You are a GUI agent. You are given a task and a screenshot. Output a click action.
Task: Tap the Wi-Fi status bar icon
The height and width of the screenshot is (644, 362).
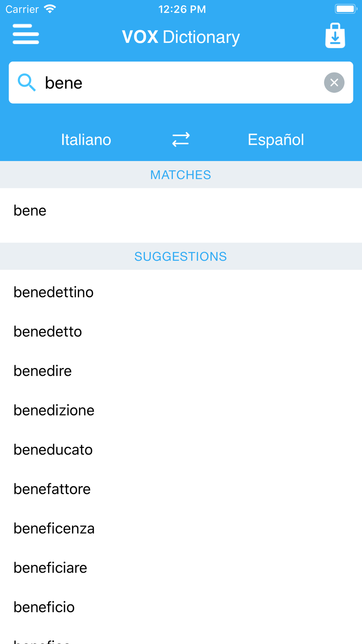(x=50, y=9)
